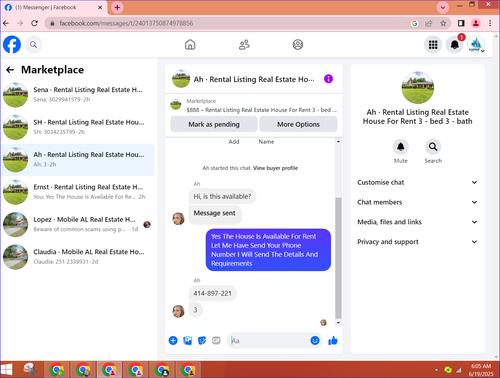Open the Lopez Mobile AL conversation
Screen dimensions: 500x378
tap(78, 224)
